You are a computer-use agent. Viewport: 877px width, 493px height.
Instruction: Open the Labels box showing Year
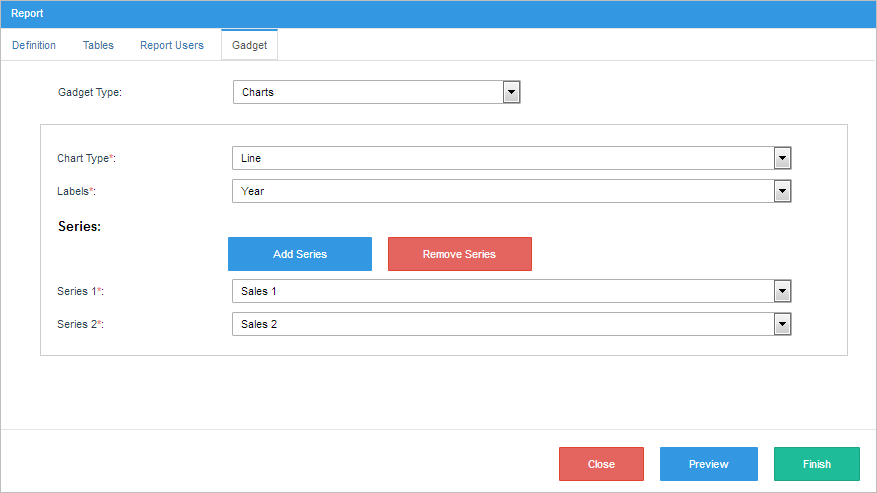click(502, 191)
